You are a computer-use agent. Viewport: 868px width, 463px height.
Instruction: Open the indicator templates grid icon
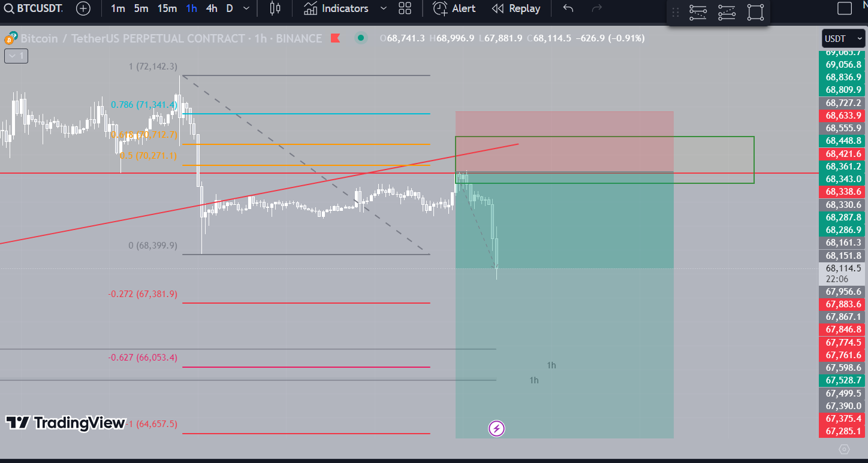[405, 8]
